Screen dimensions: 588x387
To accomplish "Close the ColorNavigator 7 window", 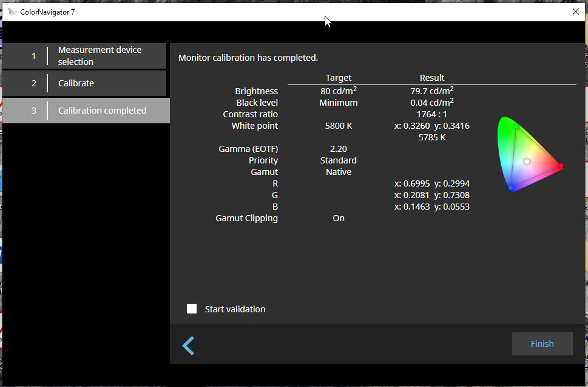I will 576,12.
